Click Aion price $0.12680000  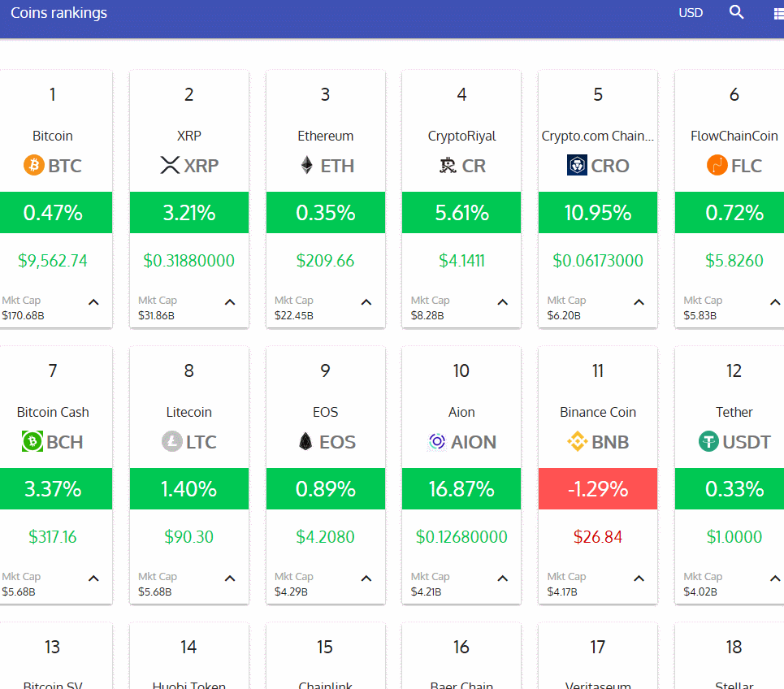coord(461,537)
